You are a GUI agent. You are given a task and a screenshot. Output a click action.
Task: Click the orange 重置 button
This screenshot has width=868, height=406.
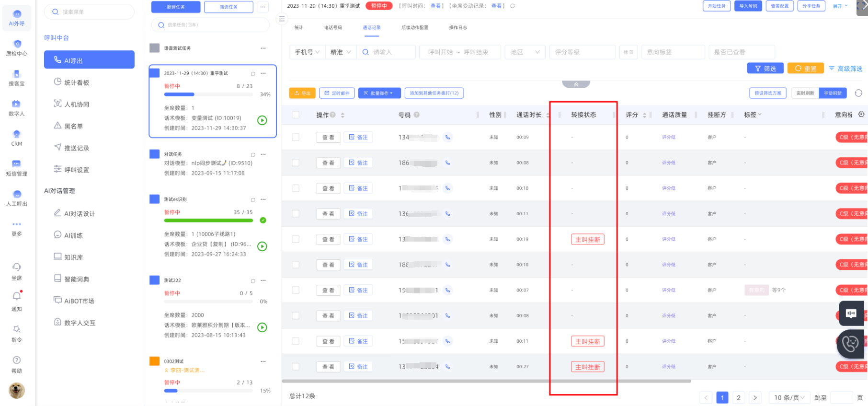click(x=805, y=69)
